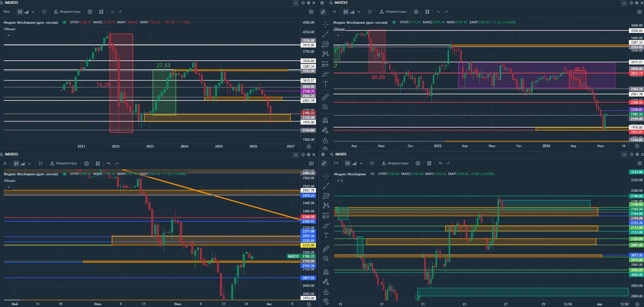Image resolution: width=644 pixels, height=307 pixels.
Task: Collapse top-left IMOEX2 panel header chevron
Action: coord(296,3)
